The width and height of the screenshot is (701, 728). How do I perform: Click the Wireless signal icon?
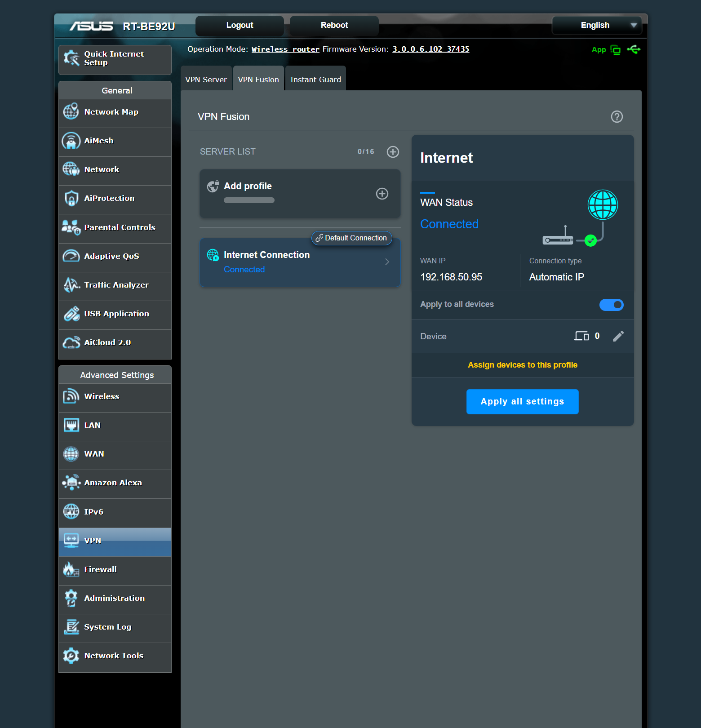71,396
